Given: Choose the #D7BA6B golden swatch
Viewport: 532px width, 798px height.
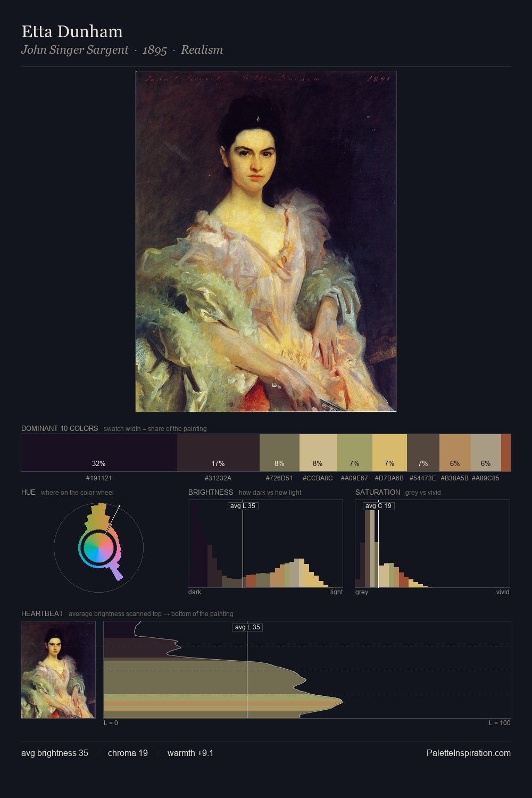Looking at the screenshot, I should (389, 453).
